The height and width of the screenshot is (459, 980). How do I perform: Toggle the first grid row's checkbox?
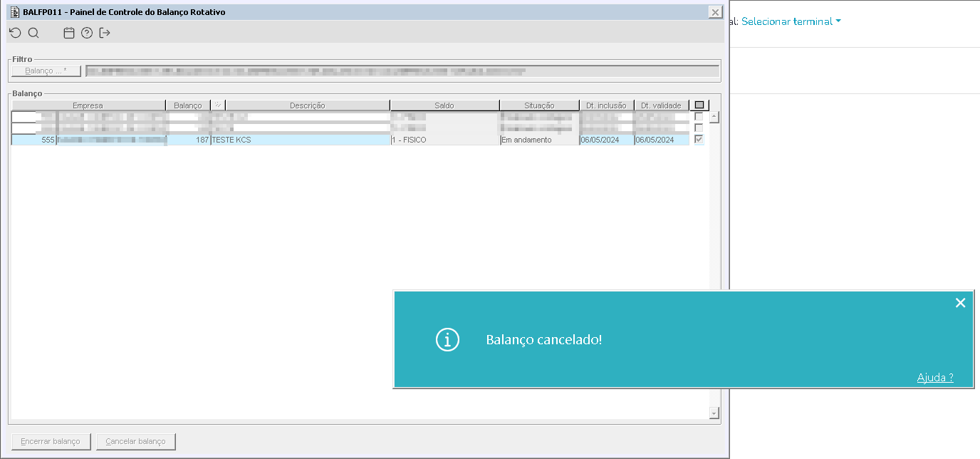tap(699, 117)
